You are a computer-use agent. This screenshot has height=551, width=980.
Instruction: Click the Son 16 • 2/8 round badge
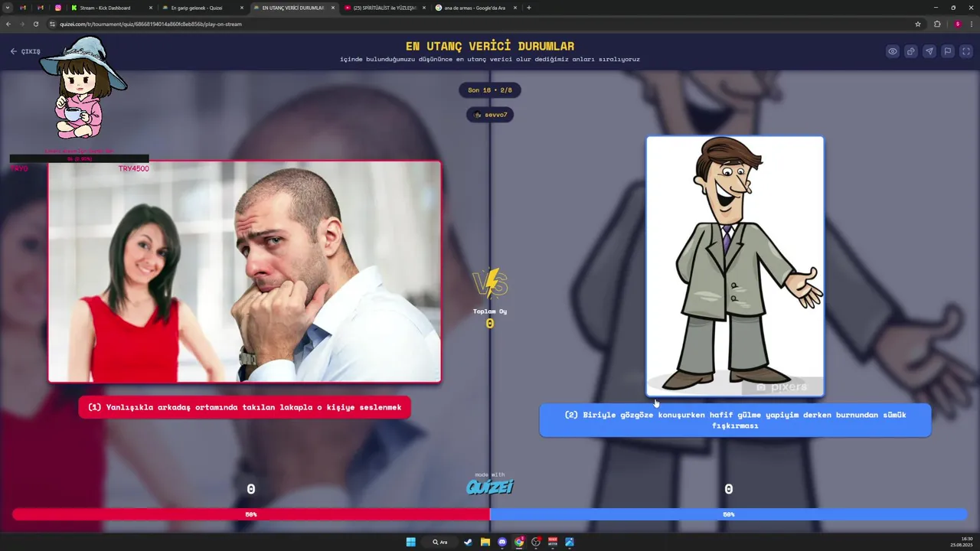tap(490, 90)
